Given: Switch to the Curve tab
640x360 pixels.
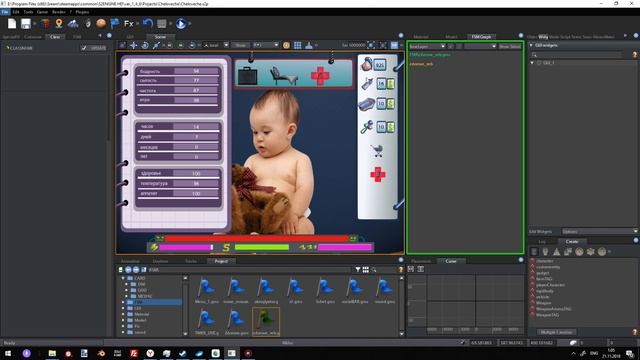Looking at the screenshot, I should point(451,261).
